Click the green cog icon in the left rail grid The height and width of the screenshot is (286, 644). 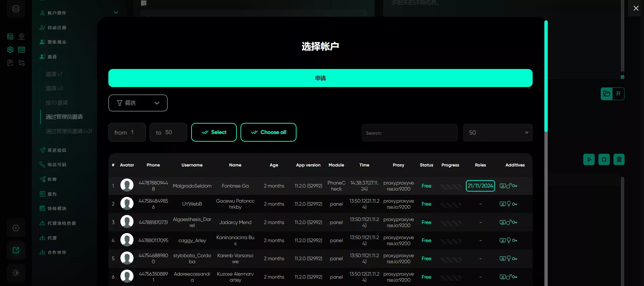(10, 50)
